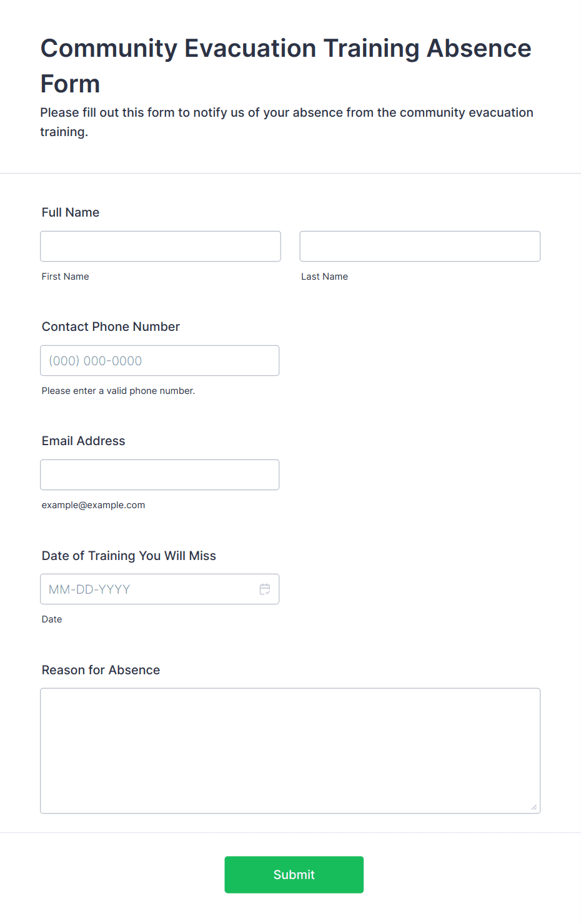The height and width of the screenshot is (924, 581).
Task: Click the Date of Training You Will Miss label
Action: (x=129, y=556)
